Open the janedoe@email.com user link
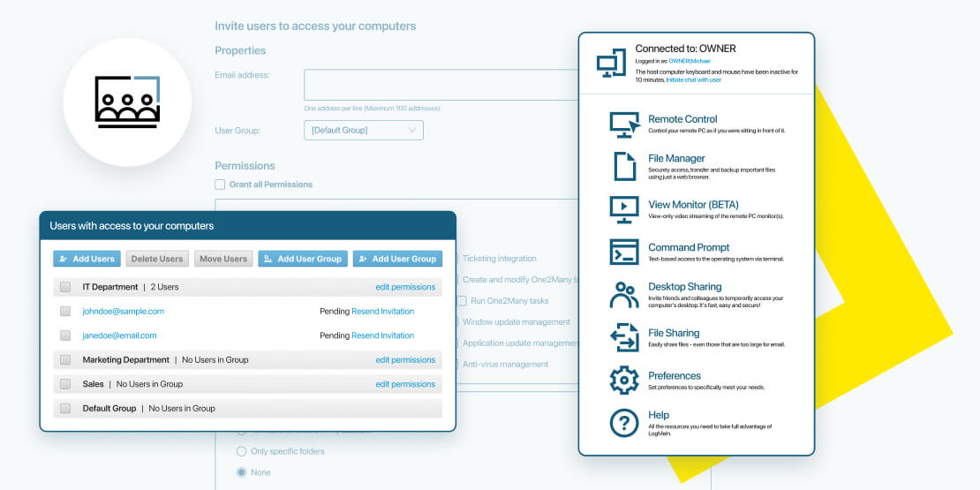 pos(119,335)
